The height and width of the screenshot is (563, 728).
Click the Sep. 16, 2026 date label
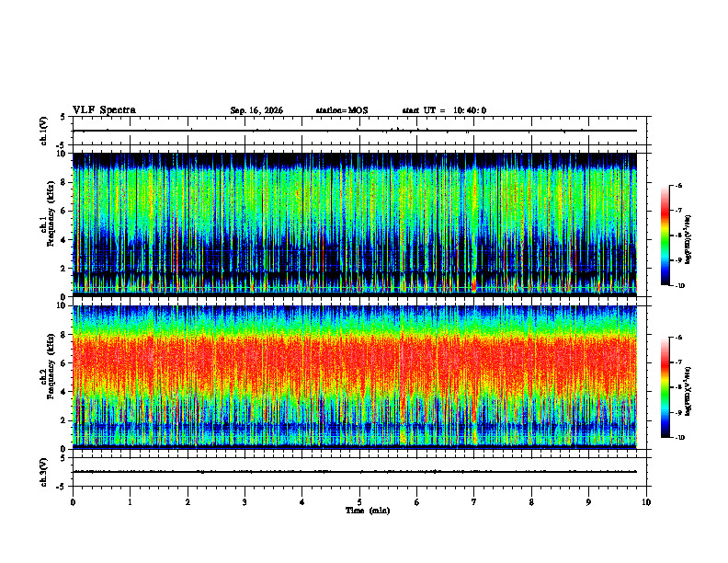(x=256, y=110)
